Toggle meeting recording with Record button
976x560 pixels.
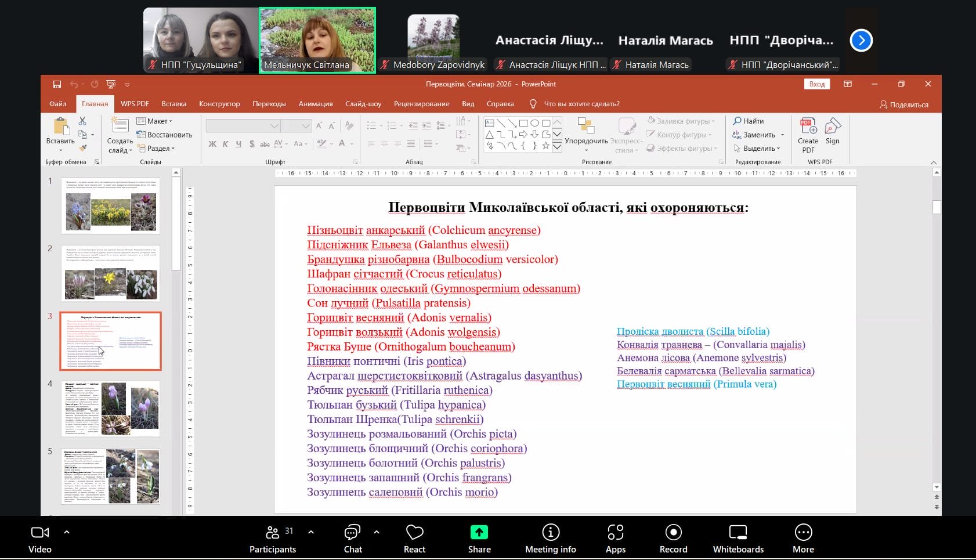coord(673,539)
